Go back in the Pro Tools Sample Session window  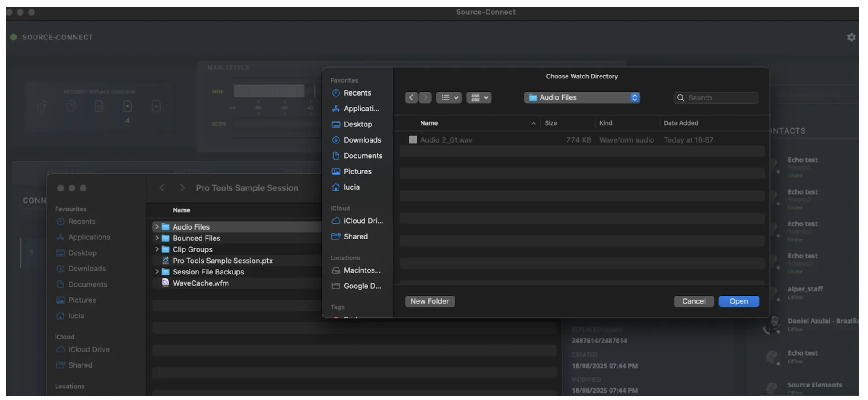162,188
